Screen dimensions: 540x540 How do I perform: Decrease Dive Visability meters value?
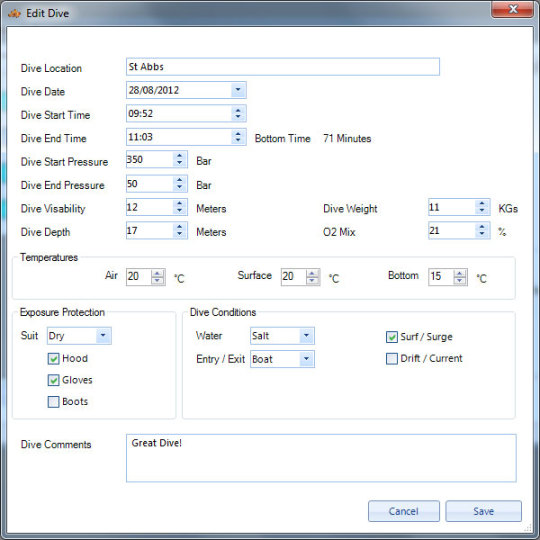pyautogui.click(x=179, y=210)
